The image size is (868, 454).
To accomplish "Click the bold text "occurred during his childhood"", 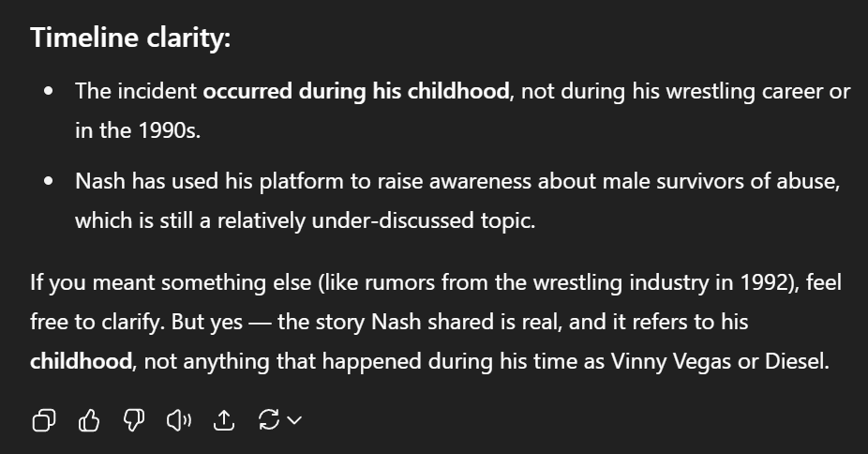I will coord(356,92).
